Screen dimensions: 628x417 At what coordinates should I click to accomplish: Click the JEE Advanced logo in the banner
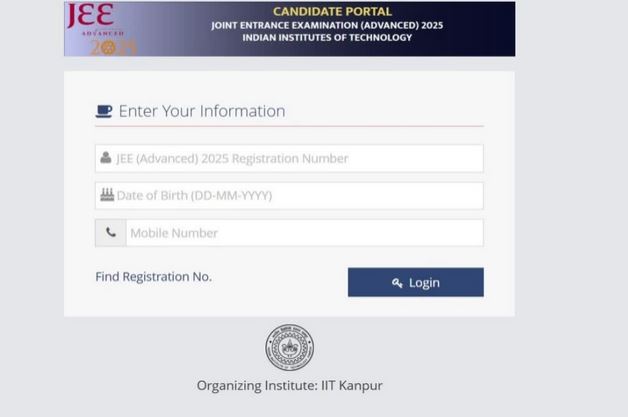[101, 29]
